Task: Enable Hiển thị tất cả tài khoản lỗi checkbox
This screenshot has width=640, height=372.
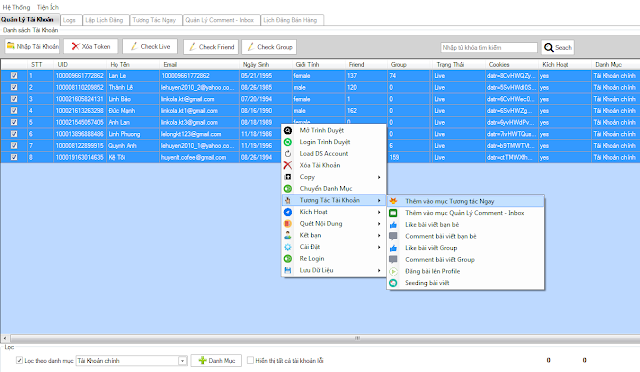Action: point(250,360)
